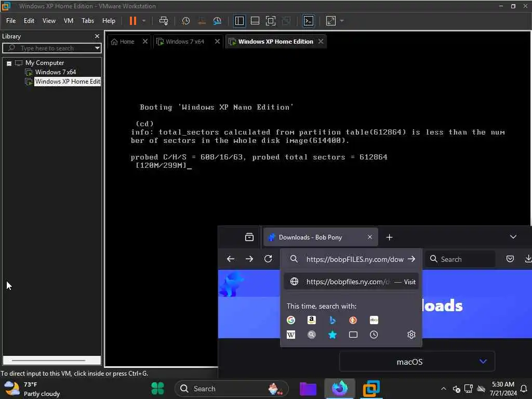The height and width of the screenshot is (399, 532).
Task: Open a new browser tab
Action: (390, 237)
